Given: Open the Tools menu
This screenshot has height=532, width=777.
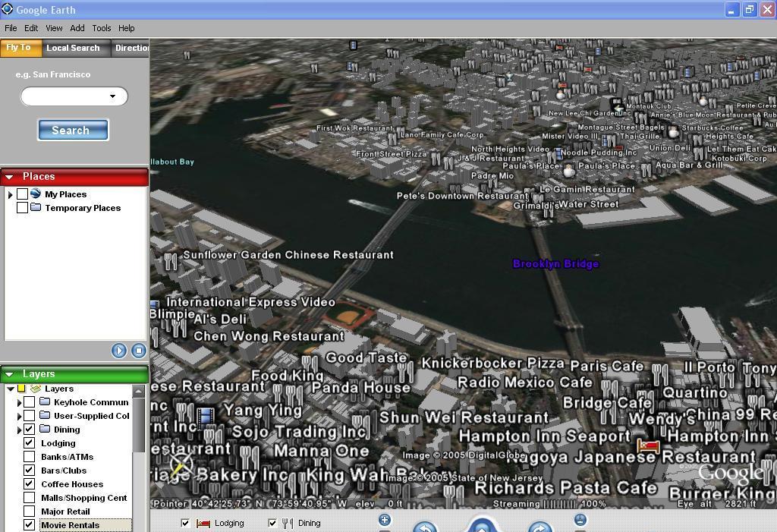Looking at the screenshot, I should point(102,28).
